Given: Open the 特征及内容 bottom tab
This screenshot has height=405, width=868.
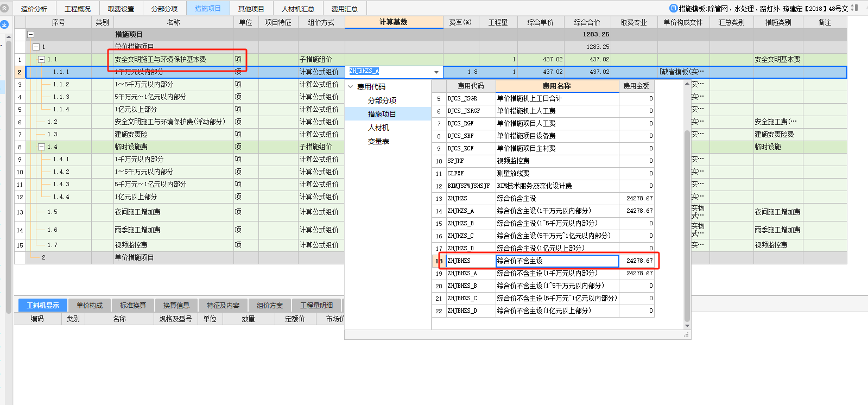Looking at the screenshot, I should click(x=223, y=305).
